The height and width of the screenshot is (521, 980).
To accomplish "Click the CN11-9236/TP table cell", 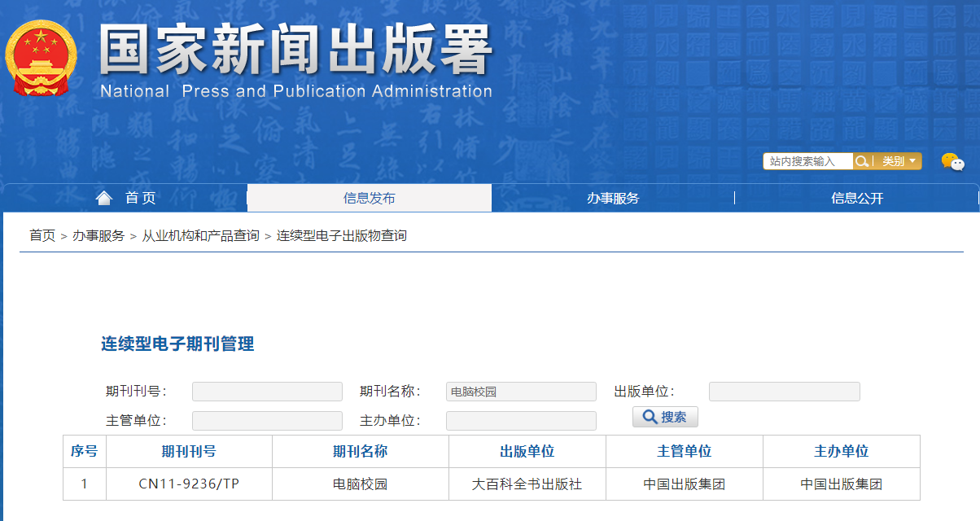I will (x=189, y=484).
